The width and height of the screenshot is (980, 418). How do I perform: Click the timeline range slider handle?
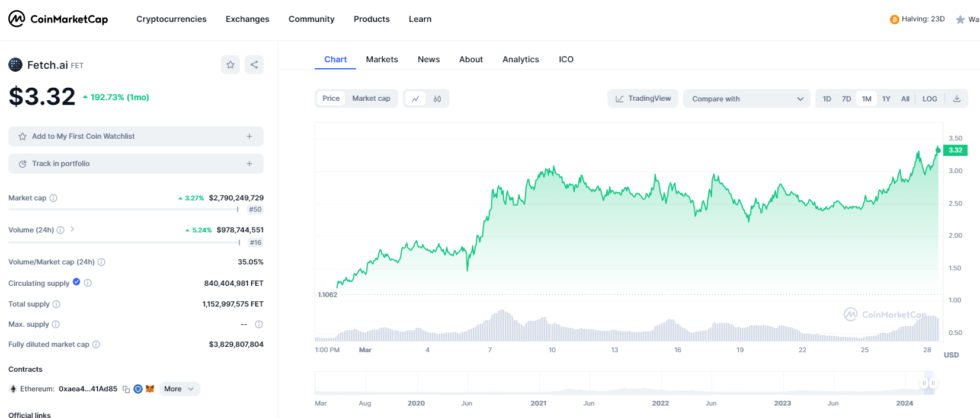coord(924,383)
